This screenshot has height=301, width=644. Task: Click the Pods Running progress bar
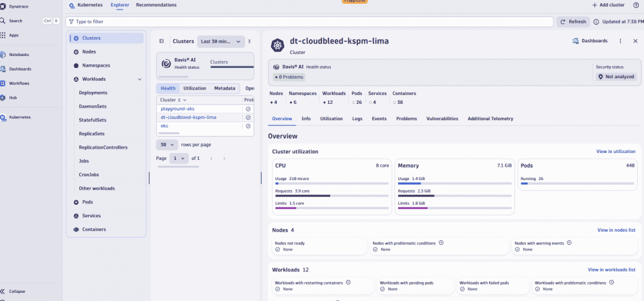pos(577,183)
